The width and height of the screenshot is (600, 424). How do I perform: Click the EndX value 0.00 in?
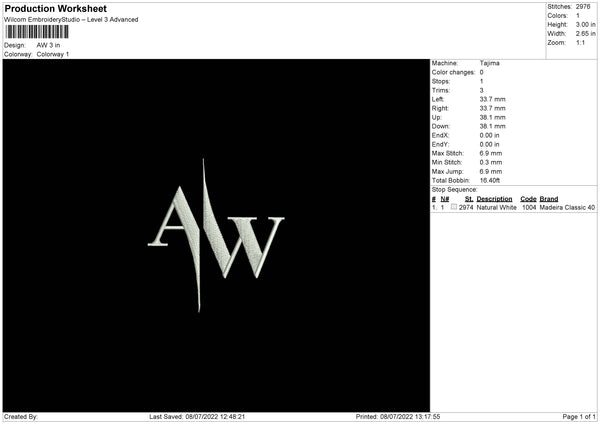tap(489, 135)
